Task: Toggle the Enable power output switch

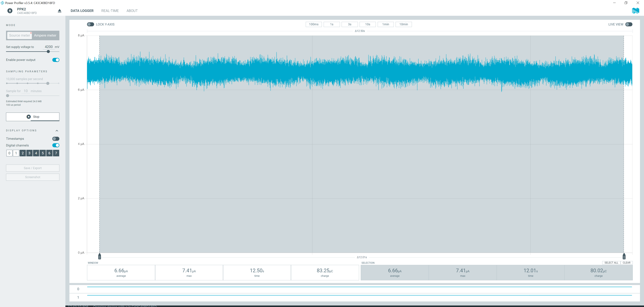Action: click(x=56, y=60)
